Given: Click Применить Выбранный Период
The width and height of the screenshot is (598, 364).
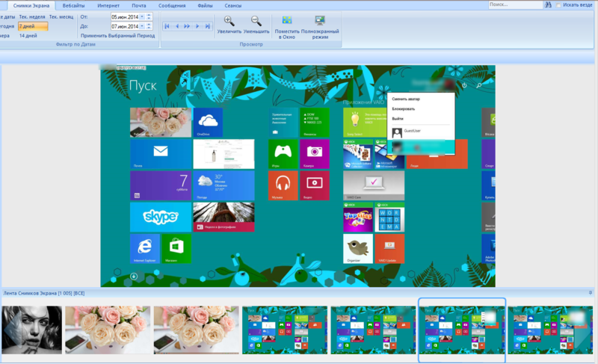Looking at the screenshot, I should pyautogui.click(x=117, y=36).
